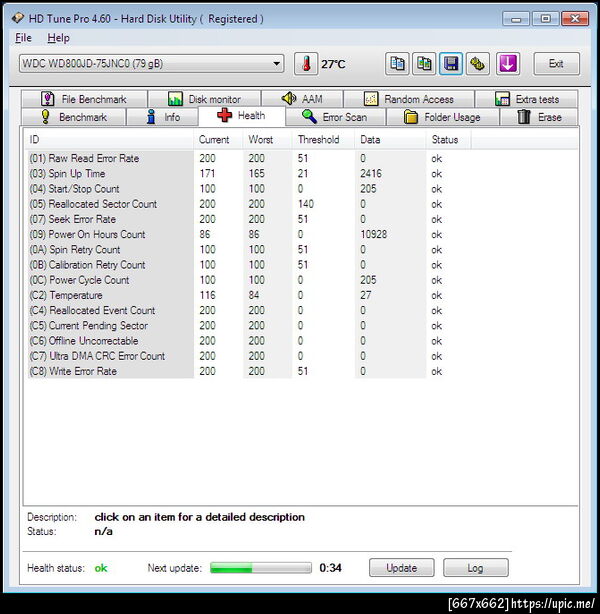Minimize the HD Tune Pro window
This screenshot has width=600, height=614.
516,18
